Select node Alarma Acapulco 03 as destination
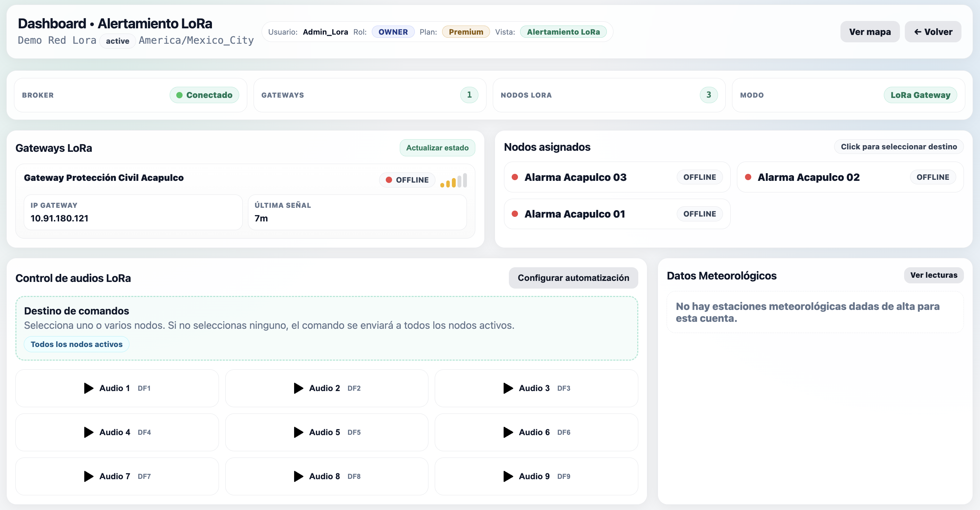 (617, 177)
